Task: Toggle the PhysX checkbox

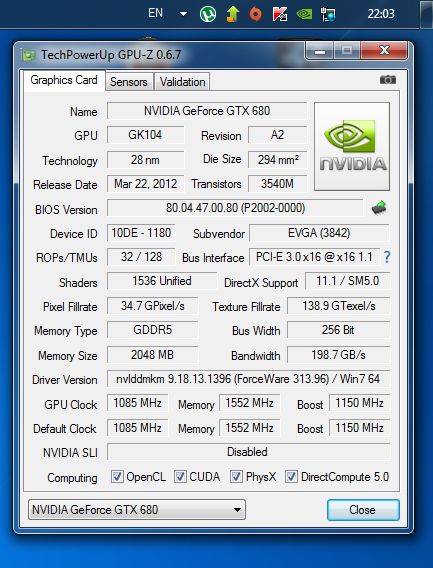Action: tap(236, 476)
